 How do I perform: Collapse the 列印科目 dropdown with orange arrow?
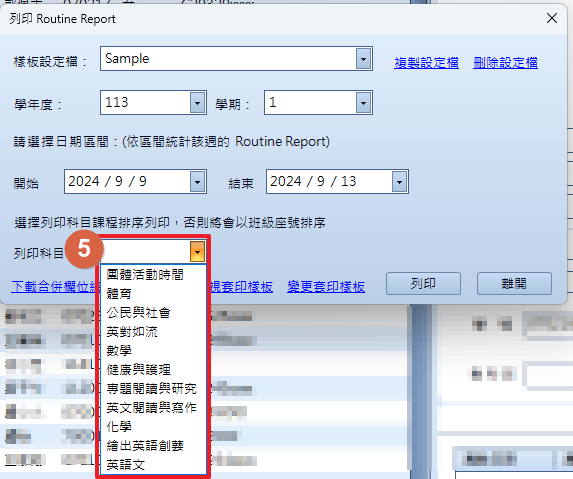pos(197,252)
